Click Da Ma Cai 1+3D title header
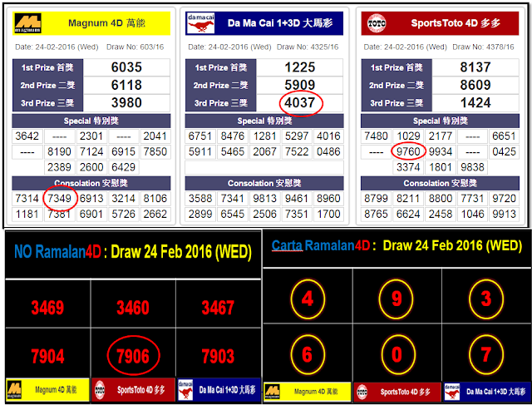The width and height of the screenshot is (532, 405). pyautogui.click(x=264, y=23)
